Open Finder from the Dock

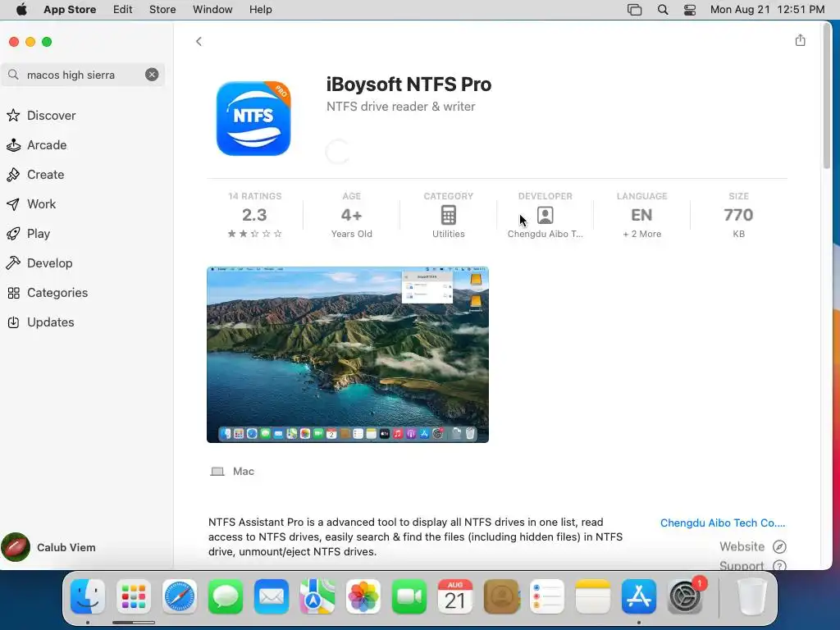coord(87,596)
